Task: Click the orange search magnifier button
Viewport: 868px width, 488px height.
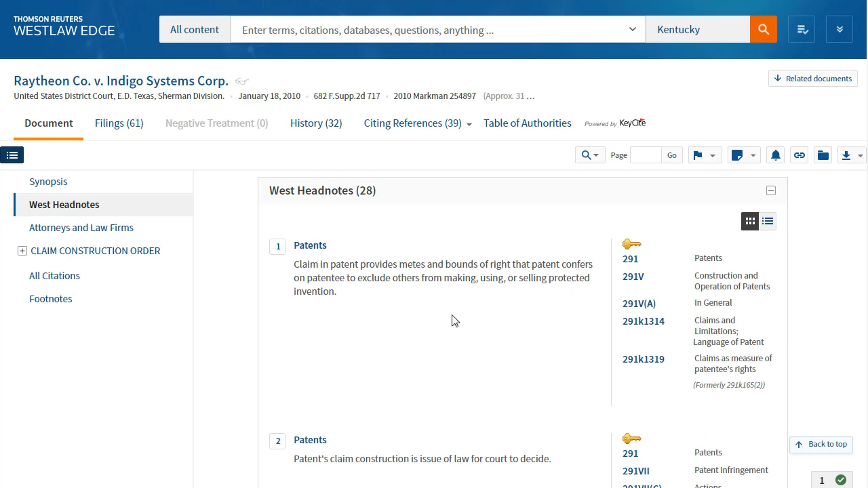Action: click(763, 30)
